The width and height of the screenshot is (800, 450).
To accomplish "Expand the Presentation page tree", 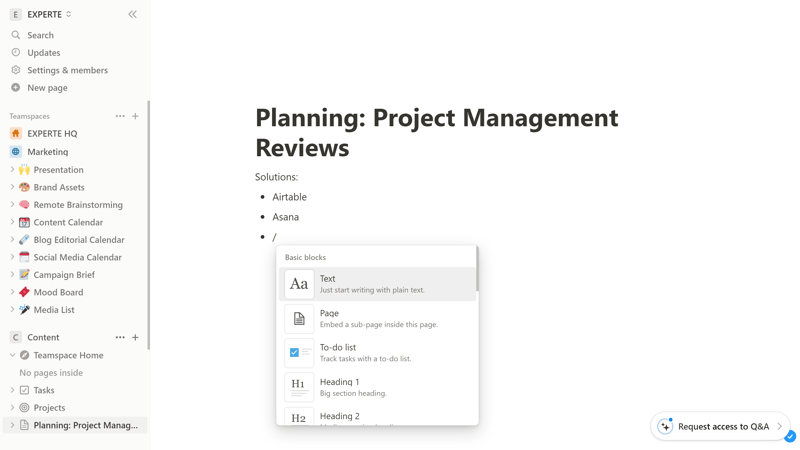I will [x=12, y=169].
